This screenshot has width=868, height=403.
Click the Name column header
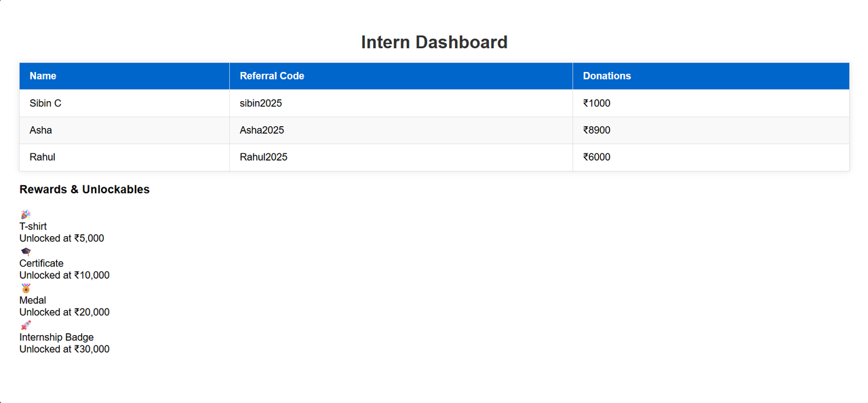point(125,76)
